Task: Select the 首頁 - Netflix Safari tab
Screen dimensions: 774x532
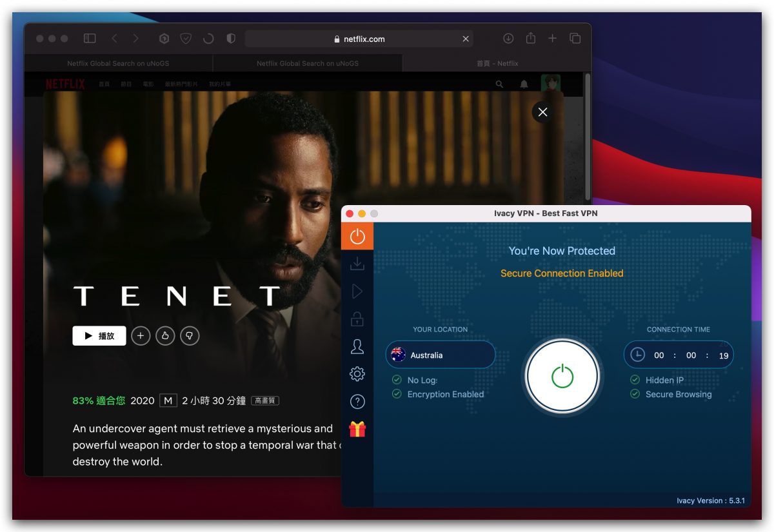Action: [x=497, y=63]
